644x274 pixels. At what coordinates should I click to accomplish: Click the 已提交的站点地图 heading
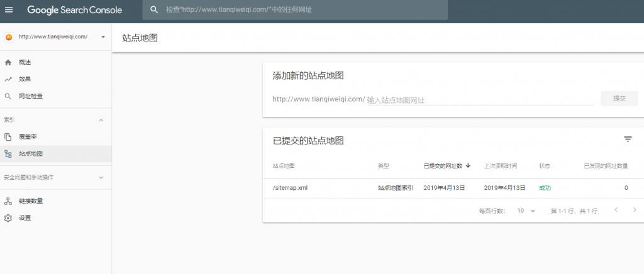pyautogui.click(x=308, y=141)
